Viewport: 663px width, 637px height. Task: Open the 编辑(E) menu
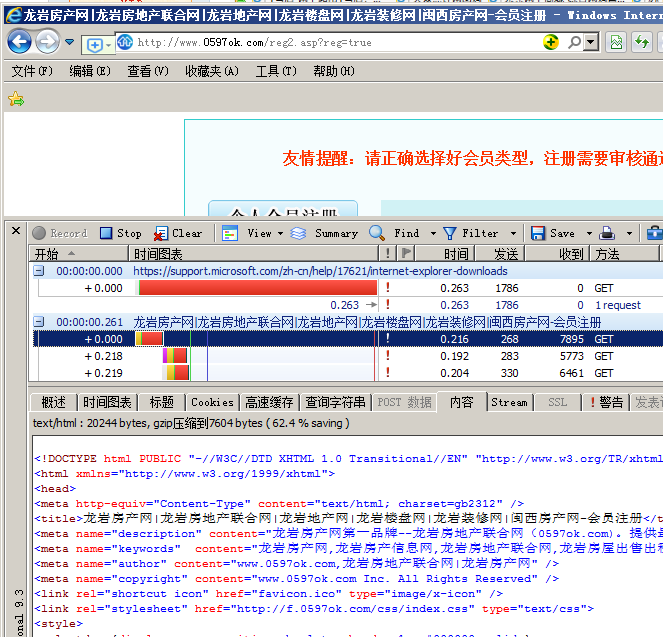tap(90, 71)
